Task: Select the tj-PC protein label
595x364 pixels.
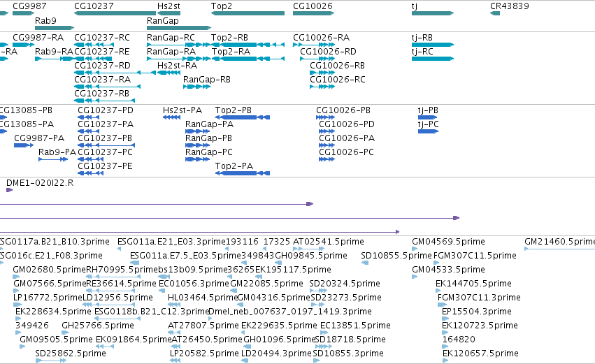Action: coord(429,124)
